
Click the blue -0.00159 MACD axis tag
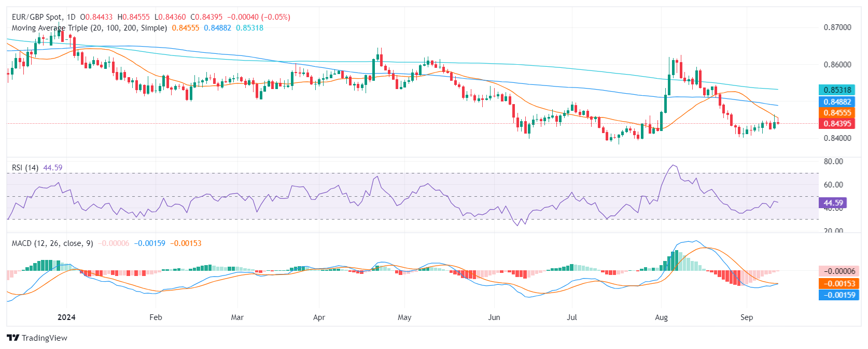839,295
